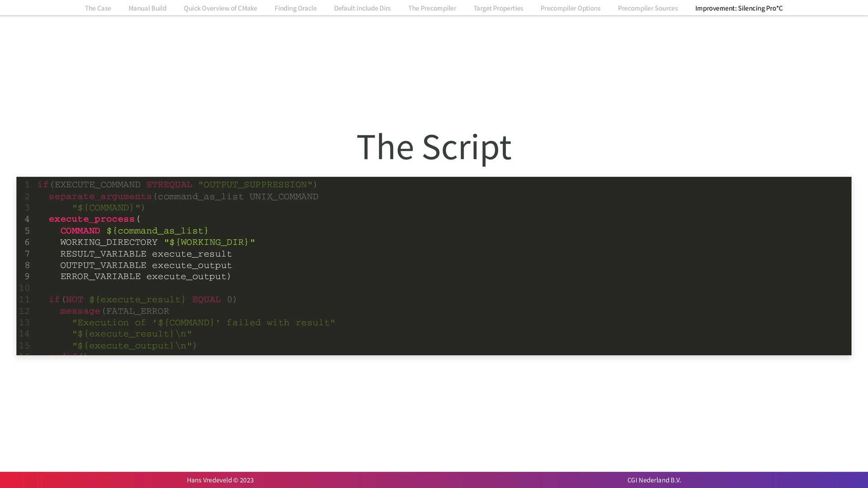Click the RESULT_VARIABLE execute_result line
This screenshot has width=868, height=488.
[x=146, y=254]
